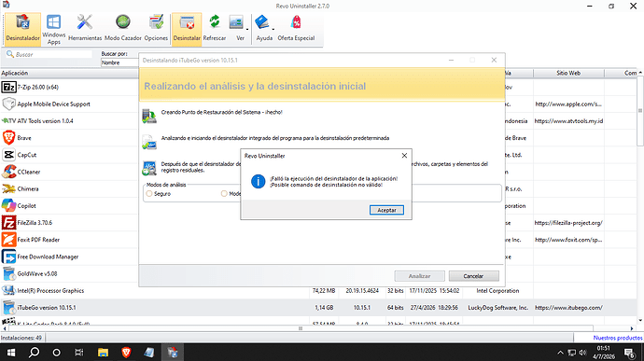Click the Intel Corporation company cell
Viewport: 644px width, 361px height.
(x=497, y=290)
